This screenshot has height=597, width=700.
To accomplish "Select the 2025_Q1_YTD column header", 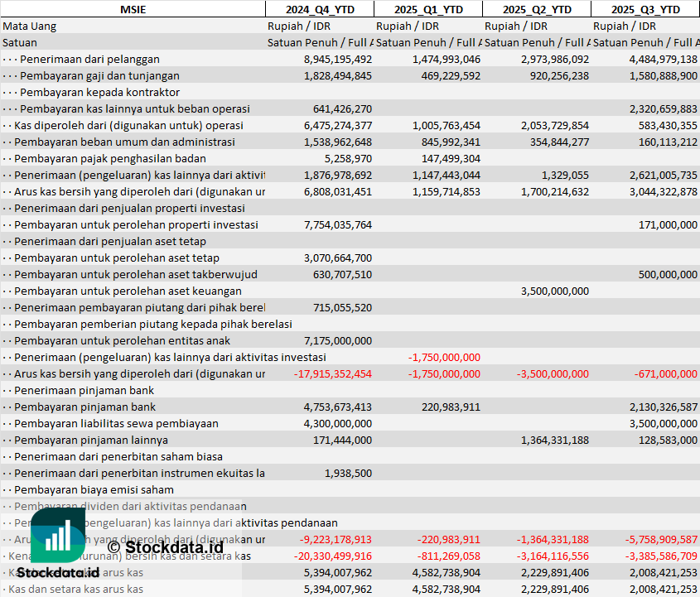I will pyautogui.click(x=427, y=9).
